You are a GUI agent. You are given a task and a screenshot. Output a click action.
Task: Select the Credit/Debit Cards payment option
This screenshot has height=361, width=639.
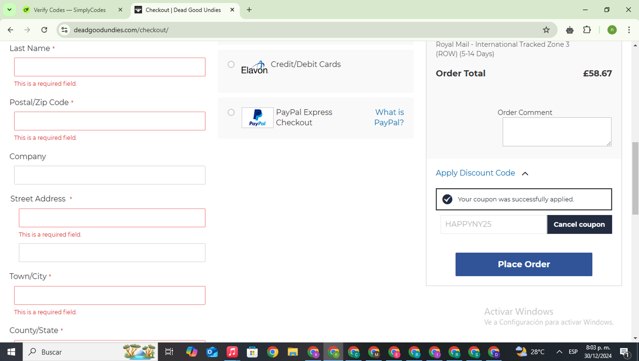tap(231, 64)
